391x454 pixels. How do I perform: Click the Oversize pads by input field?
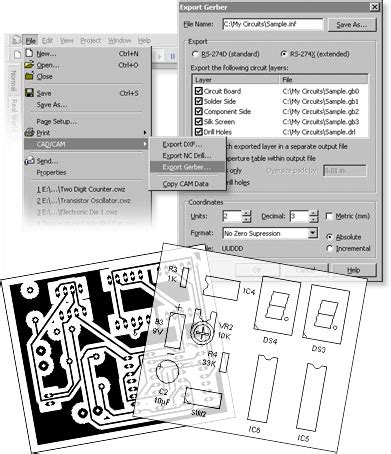[345, 171]
